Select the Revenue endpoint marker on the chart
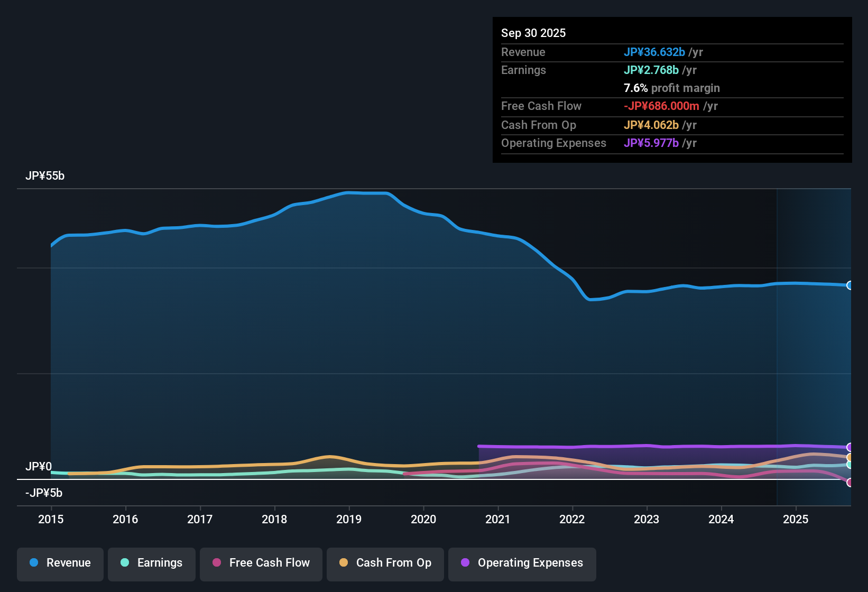This screenshot has width=868, height=592. pyautogui.click(x=850, y=285)
